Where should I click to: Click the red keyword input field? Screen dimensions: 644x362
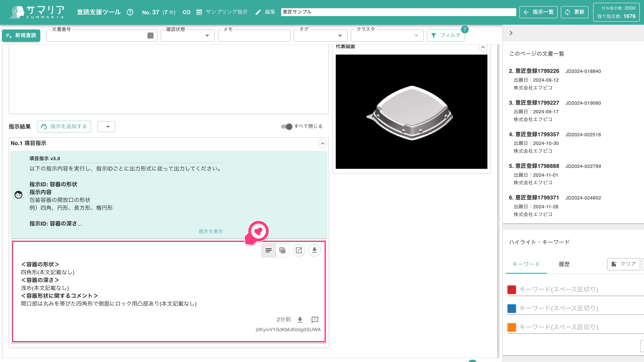[x=581, y=289]
